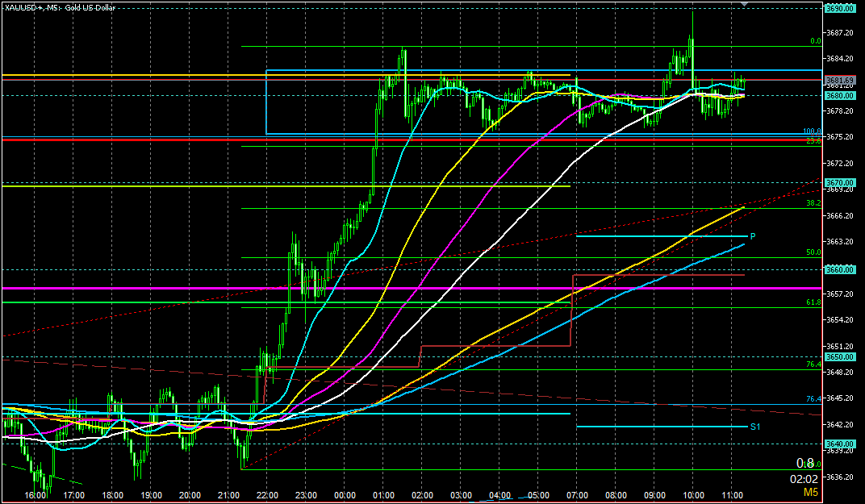Select the 50.0 Fibonacci level label

(814, 252)
